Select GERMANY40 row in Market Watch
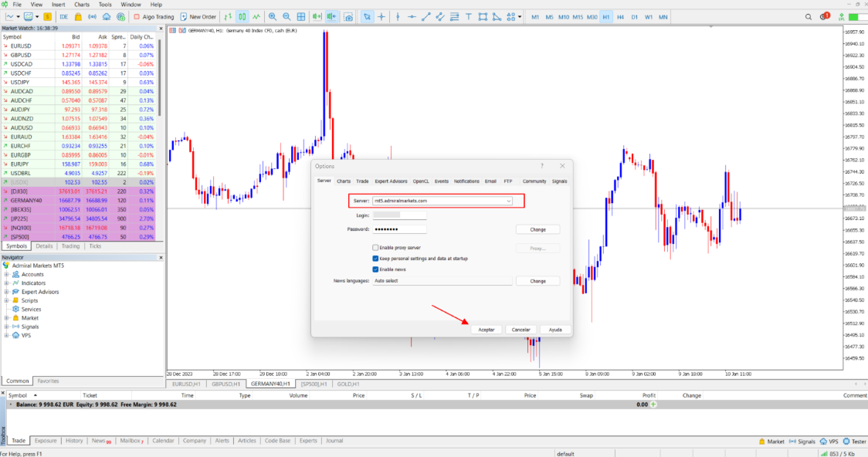This screenshot has height=457, width=868. (x=77, y=200)
